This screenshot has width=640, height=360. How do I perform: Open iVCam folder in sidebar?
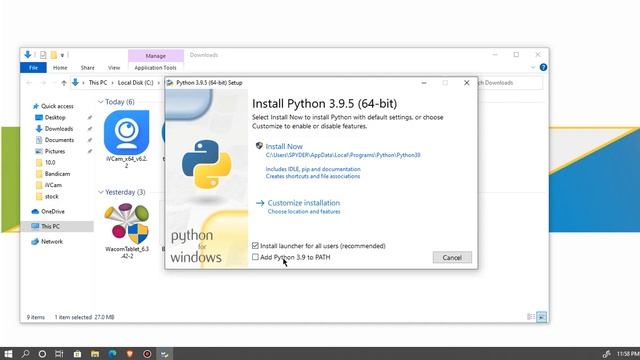click(x=53, y=185)
